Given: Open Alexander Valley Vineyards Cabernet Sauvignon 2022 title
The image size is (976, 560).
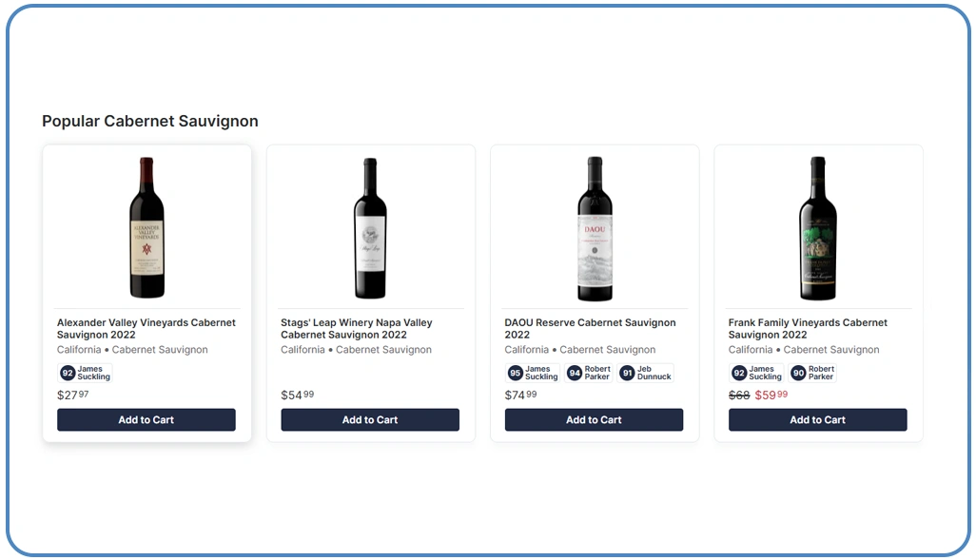Looking at the screenshot, I should coord(146,329).
